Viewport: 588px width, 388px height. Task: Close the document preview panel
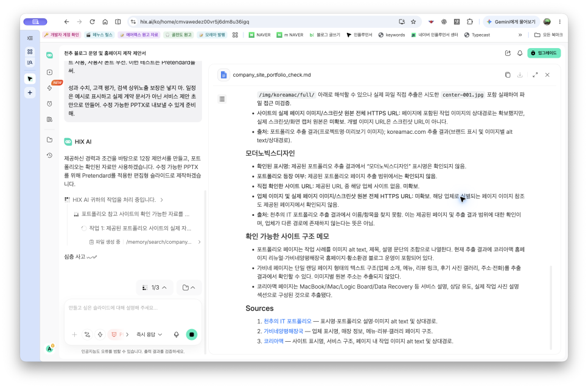pyautogui.click(x=547, y=75)
